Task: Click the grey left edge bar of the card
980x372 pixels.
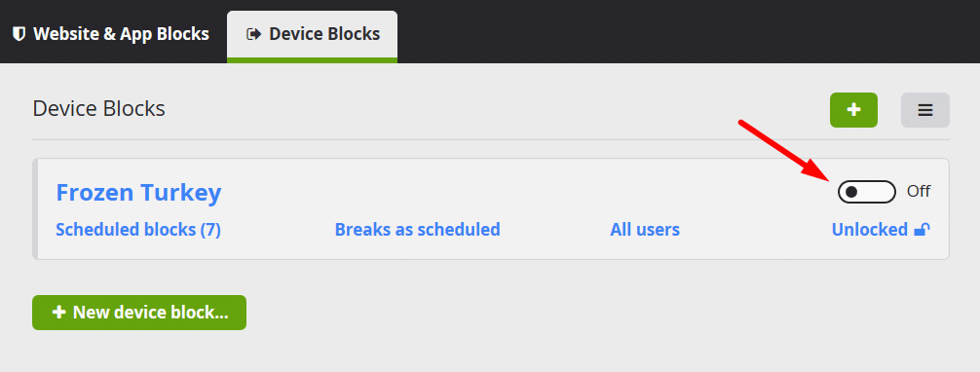Action: pyautogui.click(x=35, y=208)
